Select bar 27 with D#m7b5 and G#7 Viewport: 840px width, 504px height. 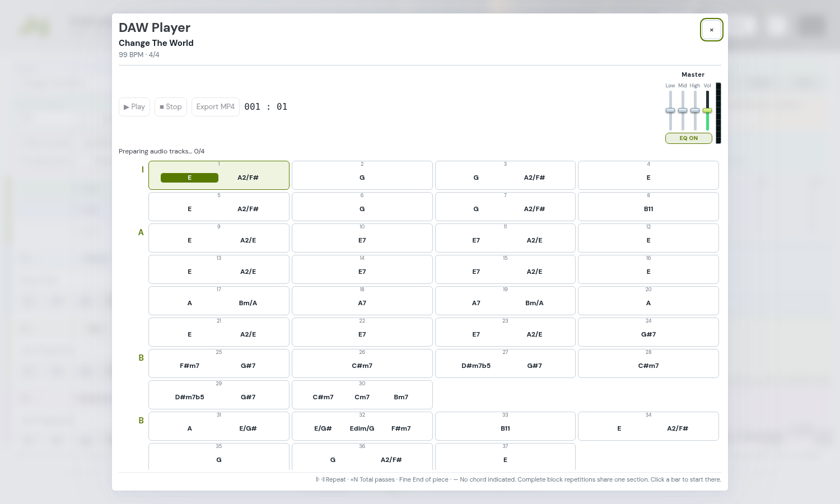point(505,363)
